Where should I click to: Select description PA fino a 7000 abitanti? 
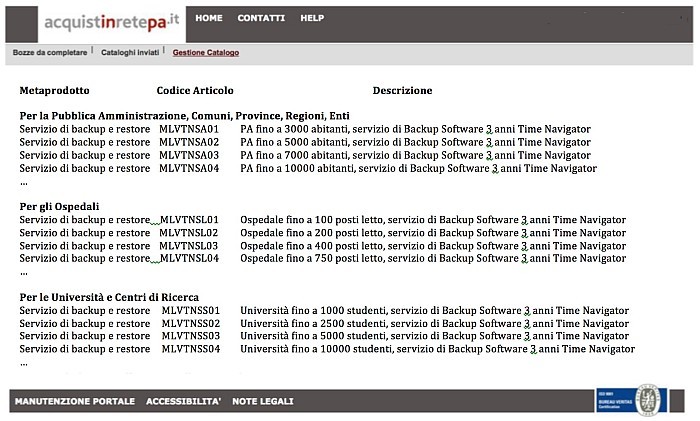(x=416, y=155)
